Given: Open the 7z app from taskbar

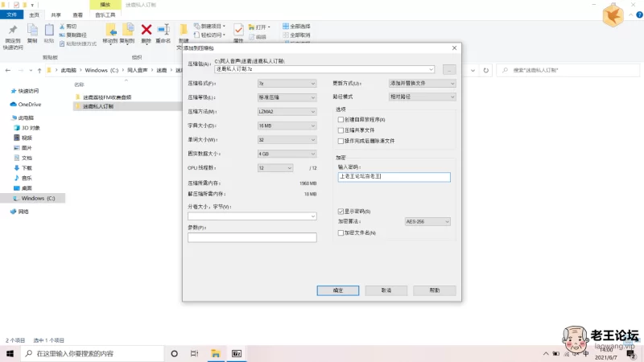Looking at the screenshot, I should coord(237,353).
